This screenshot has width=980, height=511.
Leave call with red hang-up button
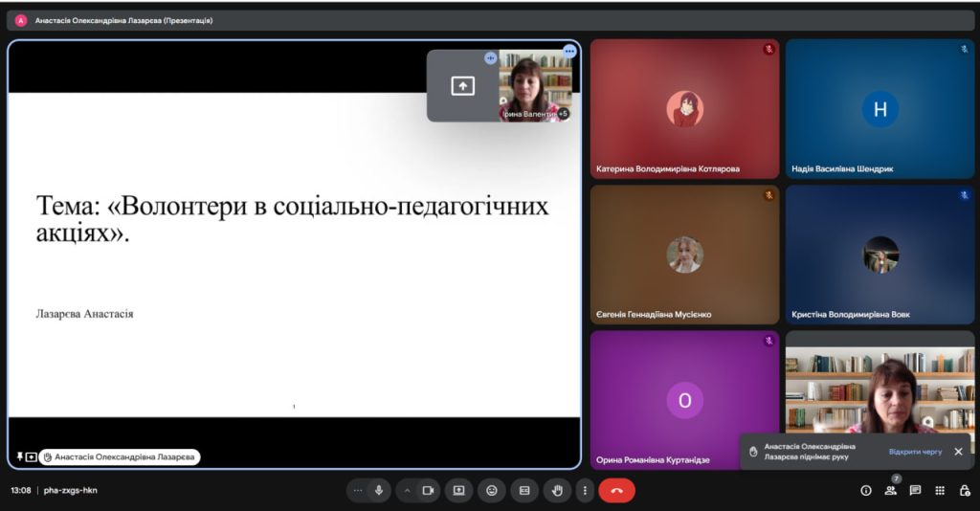616,490
